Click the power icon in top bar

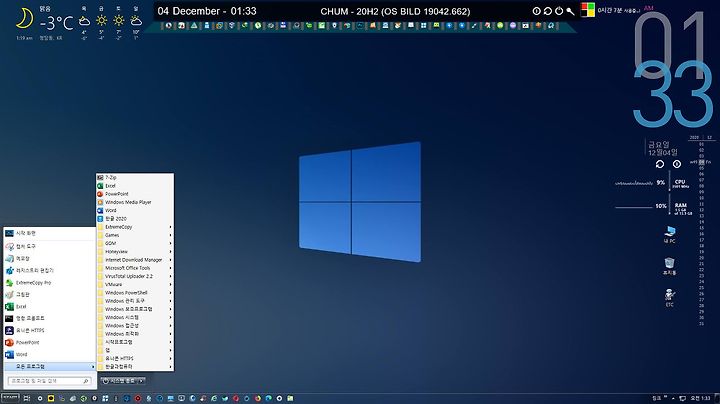pyautogui.click(x=559, y=11)
